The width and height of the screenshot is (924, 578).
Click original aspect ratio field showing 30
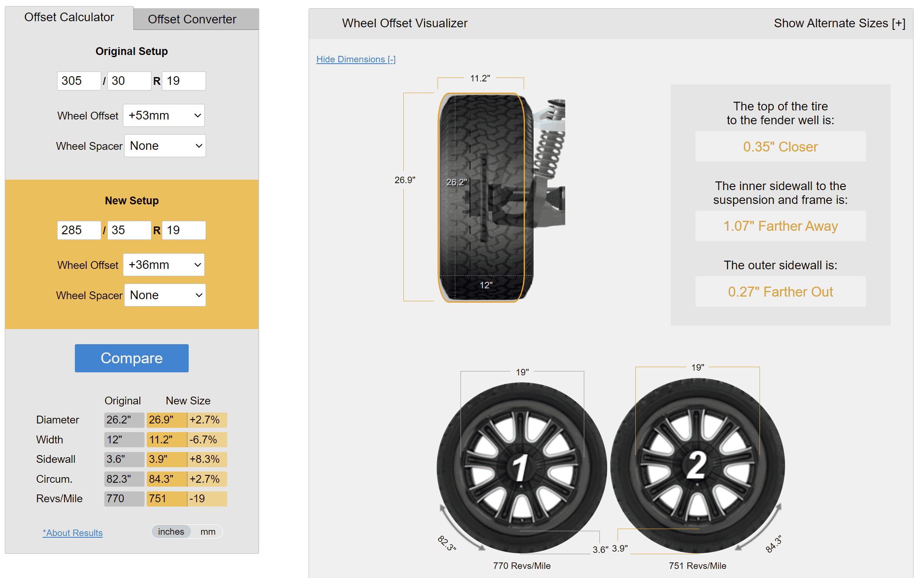129,81
